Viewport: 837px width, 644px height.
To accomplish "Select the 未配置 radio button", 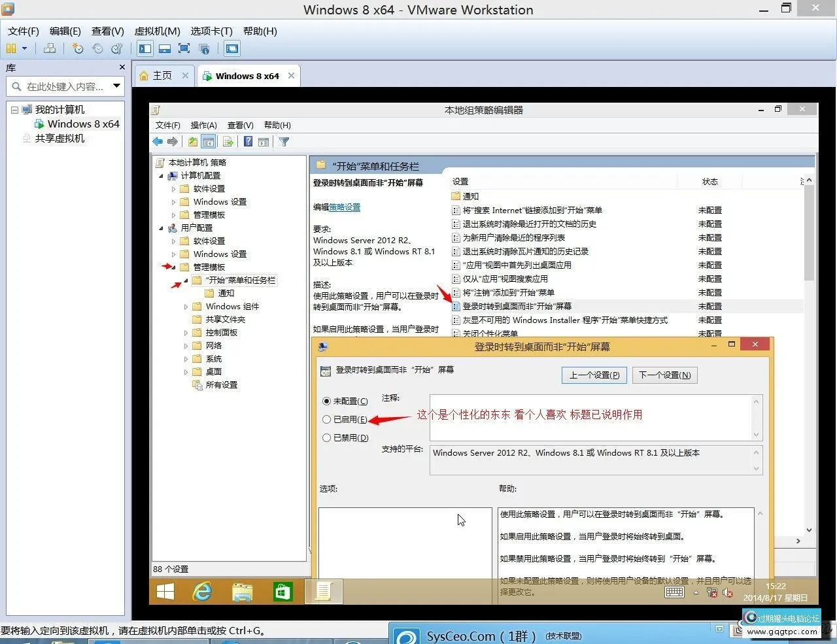I will [326, 401].
